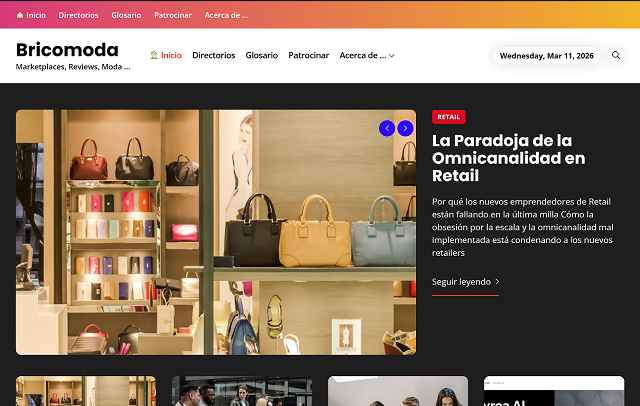Click the home icon beside main-menu Inicio
This screenshot has height=406, width=640.
click(154, 55)
